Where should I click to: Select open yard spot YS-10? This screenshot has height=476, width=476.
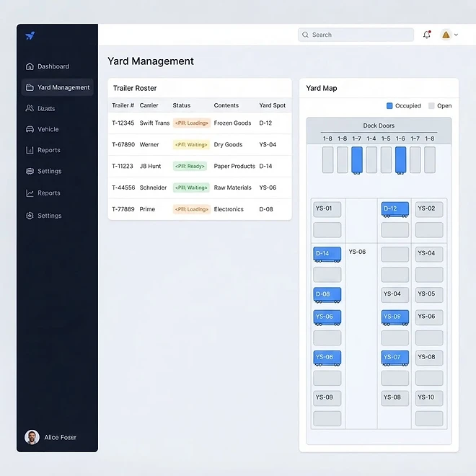click(x=429, y=398)
